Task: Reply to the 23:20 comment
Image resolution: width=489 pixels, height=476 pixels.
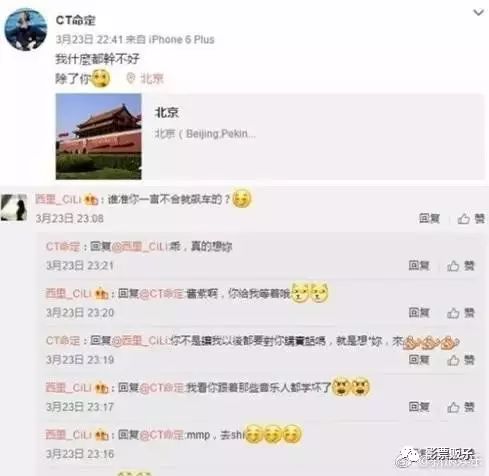Action: (x=419, y=312)
